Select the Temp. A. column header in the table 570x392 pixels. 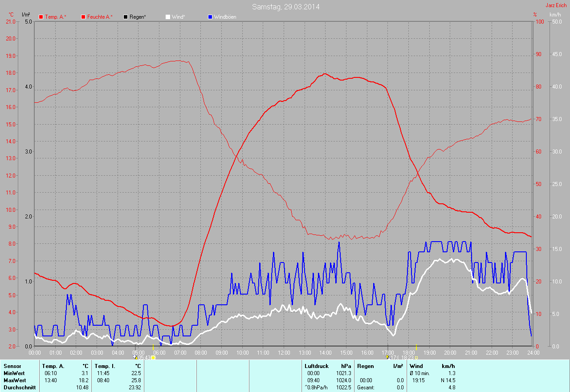pyautogui.click(x=53, y=366)
